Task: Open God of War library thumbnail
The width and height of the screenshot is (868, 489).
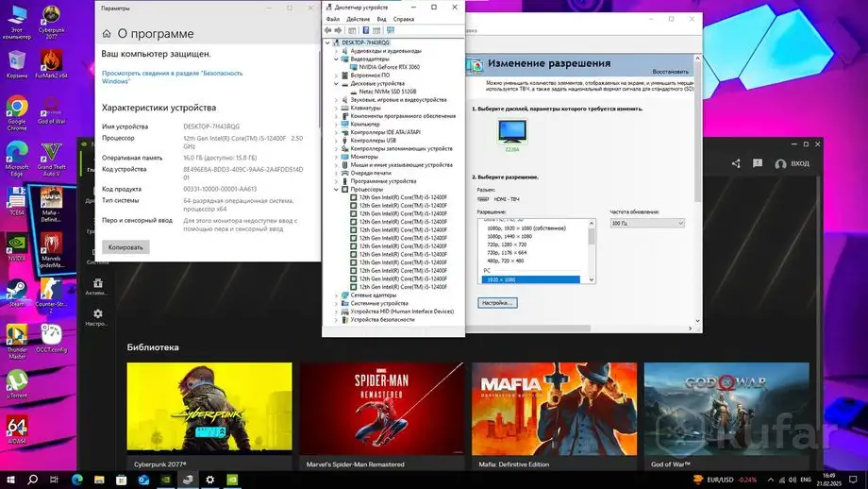Action: (x=726, y=408)
